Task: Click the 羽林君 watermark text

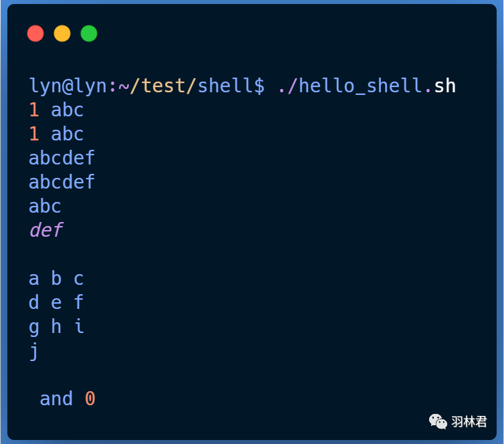Action: [x=469, y=421]
